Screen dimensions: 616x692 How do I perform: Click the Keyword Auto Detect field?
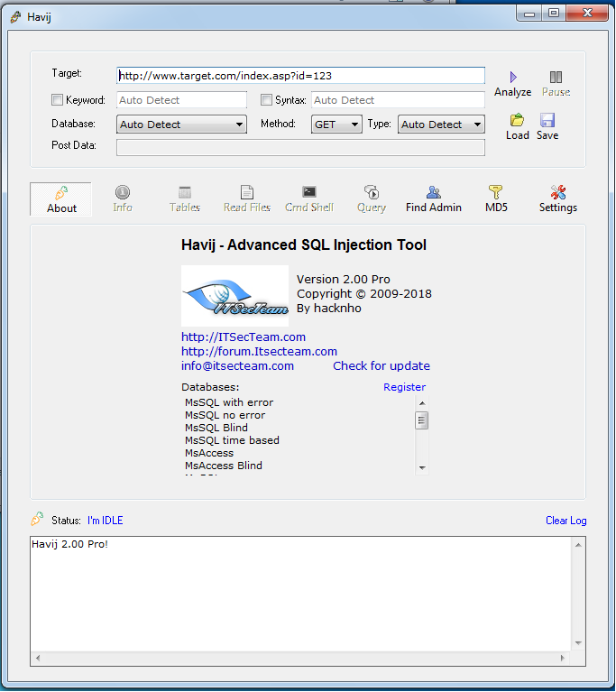click(181, 100)
